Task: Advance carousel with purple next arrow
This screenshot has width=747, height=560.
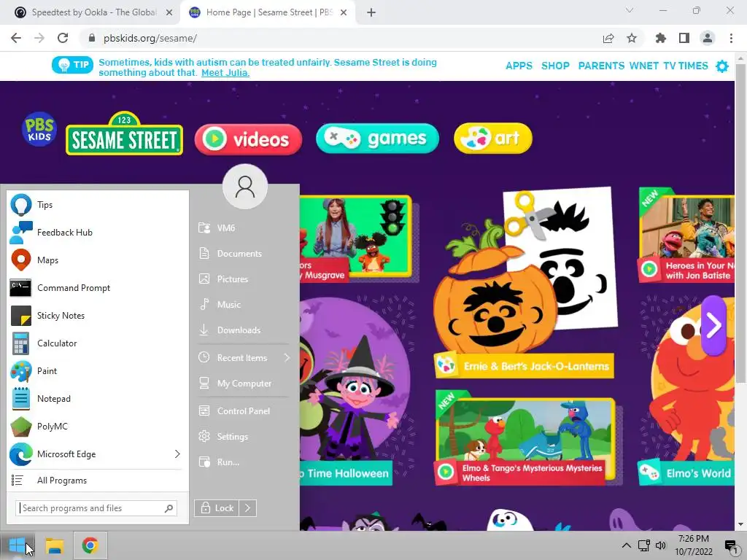Action: pyautogui.click(x=713, y=325)
